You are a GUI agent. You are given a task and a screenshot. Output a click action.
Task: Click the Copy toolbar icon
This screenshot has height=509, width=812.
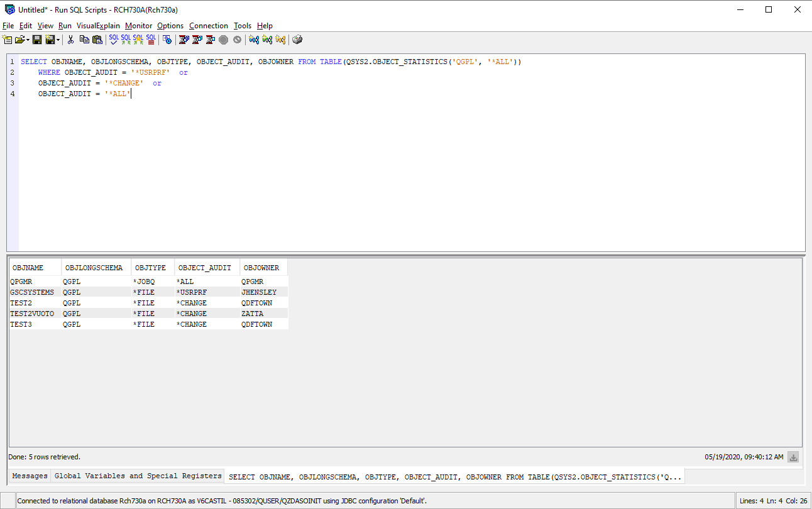pyautogui.click(x=84, y=40)
